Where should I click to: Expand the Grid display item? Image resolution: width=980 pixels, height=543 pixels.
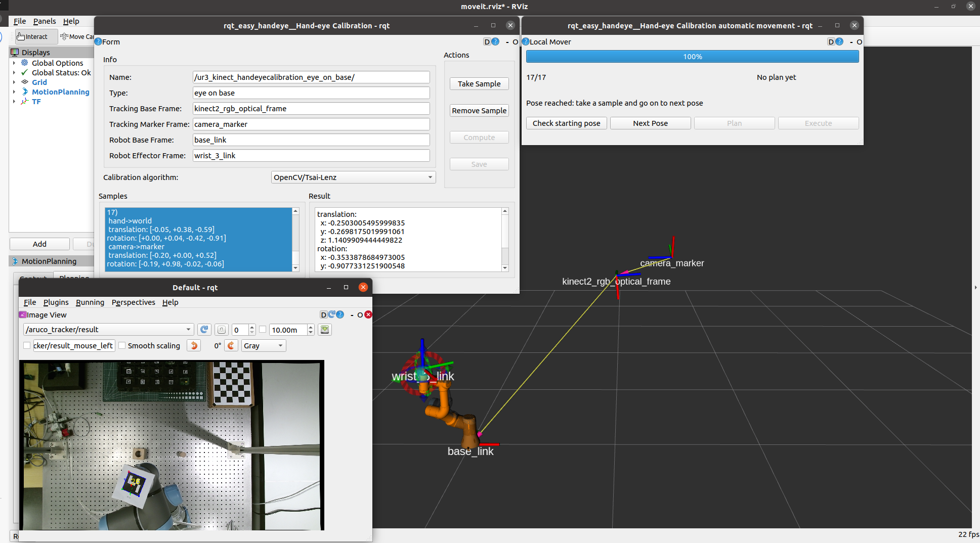(x=14, y=82)
